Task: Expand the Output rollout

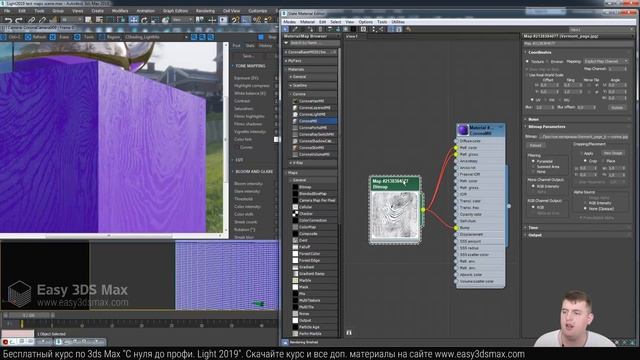Action: click(x=534, y=235)
